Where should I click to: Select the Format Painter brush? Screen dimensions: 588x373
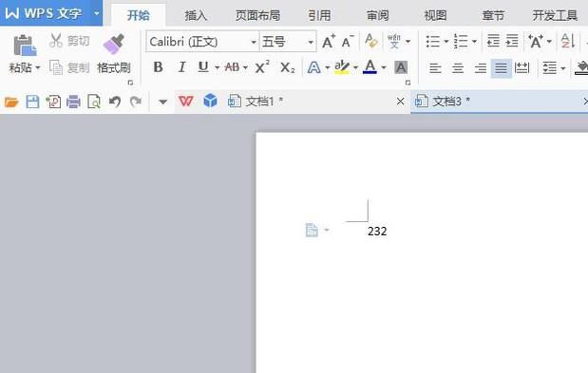[114, 45]
